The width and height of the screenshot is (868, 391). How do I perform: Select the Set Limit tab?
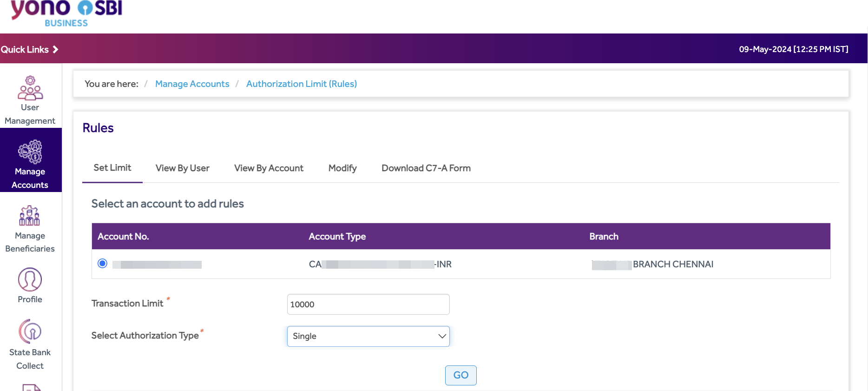(112, 168)
